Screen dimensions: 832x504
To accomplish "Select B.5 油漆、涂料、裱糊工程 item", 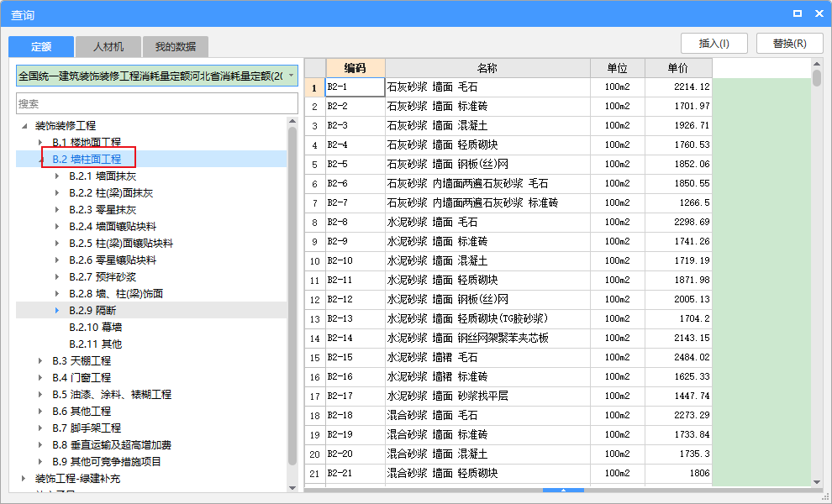I will [x=112, y=394].
